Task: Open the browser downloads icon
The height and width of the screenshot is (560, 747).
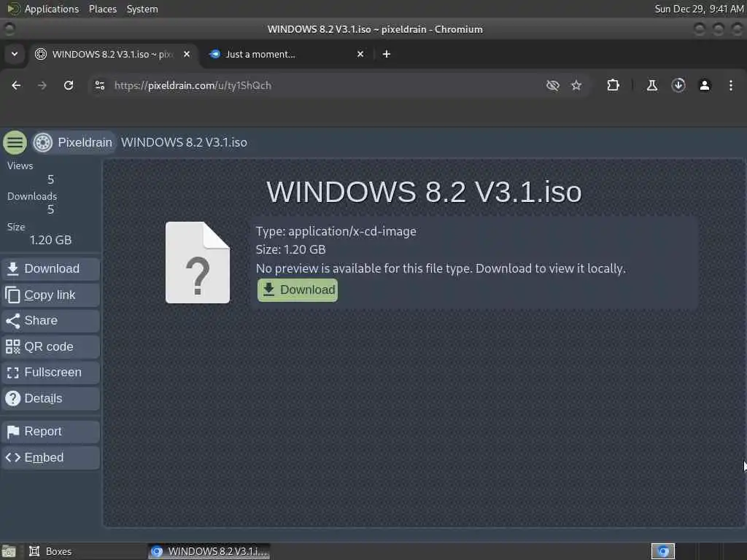Action: tap(678, 85)
